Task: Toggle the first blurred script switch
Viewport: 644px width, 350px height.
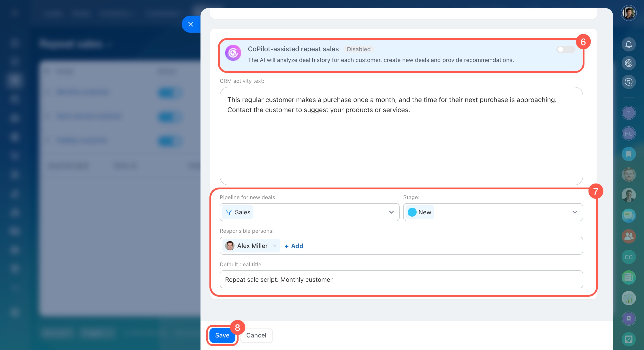Action: click(x=170, y=93)
